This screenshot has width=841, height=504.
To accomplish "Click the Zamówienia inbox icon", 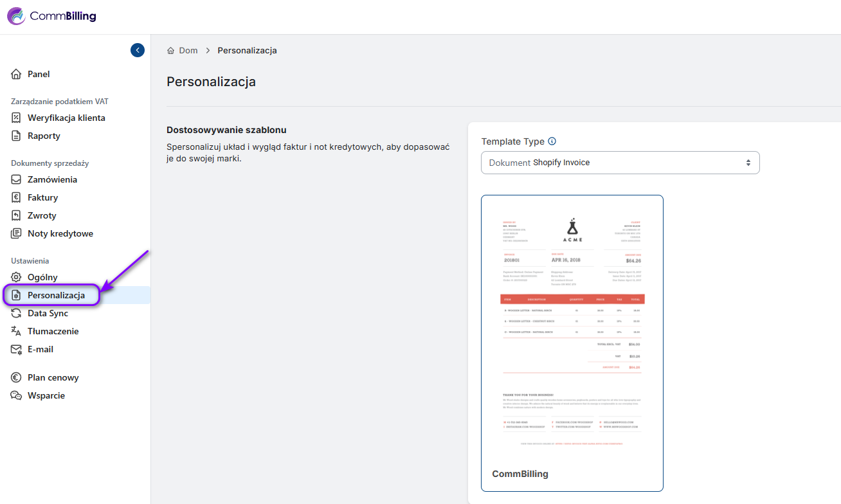I will point(17,179).
